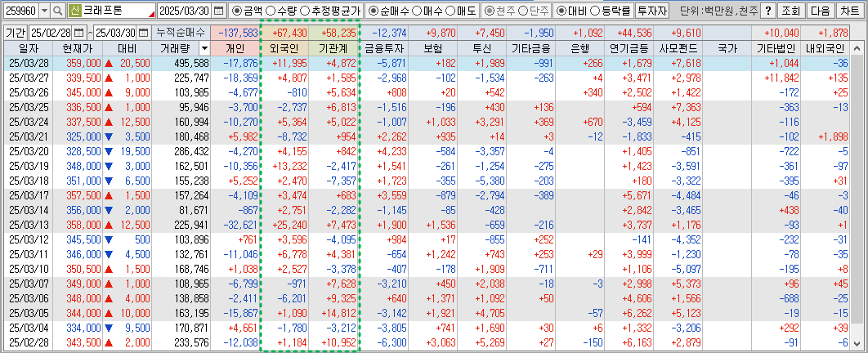Click the 기타금융 column header
This screenshot has height=353, width=868.
pos(531,49)
